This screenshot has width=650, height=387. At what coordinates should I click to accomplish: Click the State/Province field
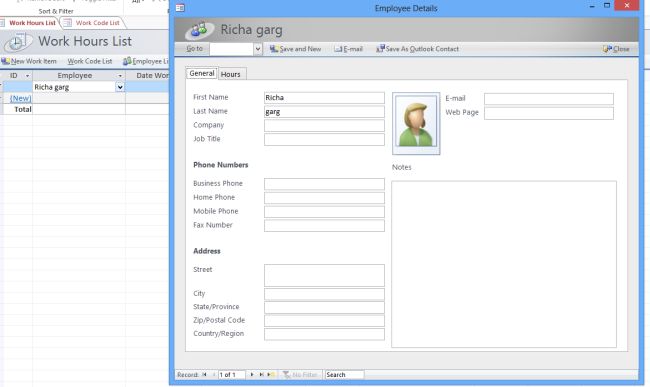[x=324, y=307]
